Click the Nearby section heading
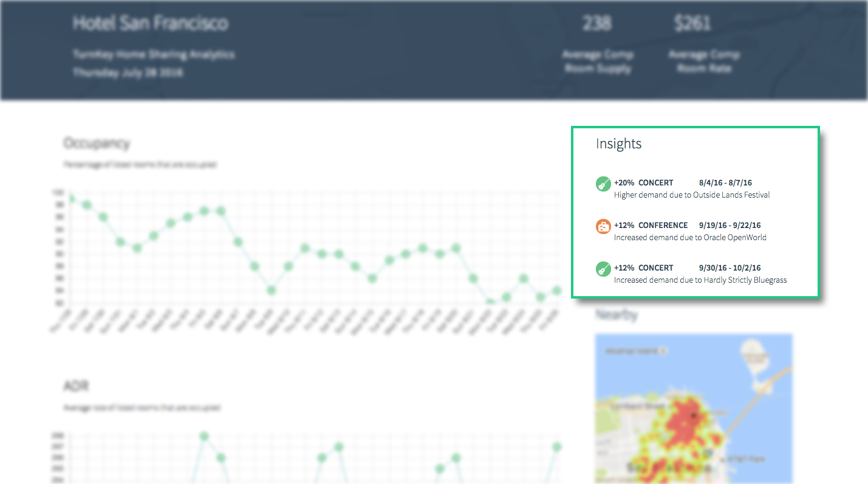This screenshot has height=484, width=868. tap(617, 315)
